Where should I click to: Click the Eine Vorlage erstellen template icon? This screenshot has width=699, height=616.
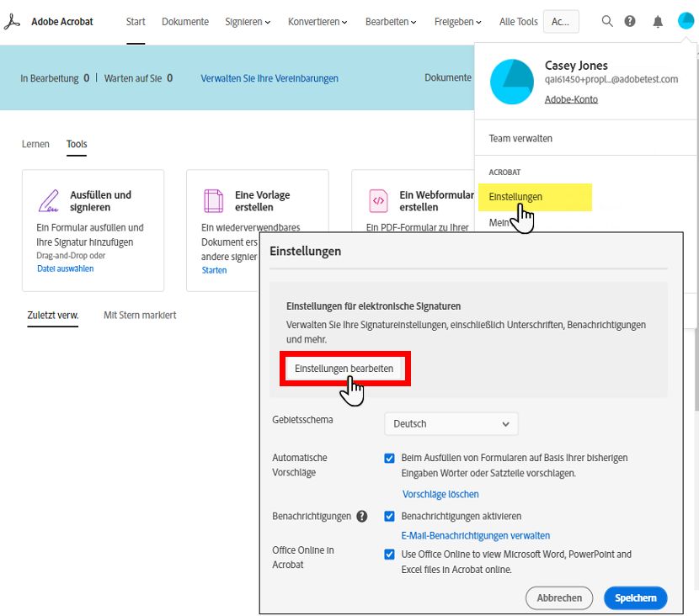[214, 201]
